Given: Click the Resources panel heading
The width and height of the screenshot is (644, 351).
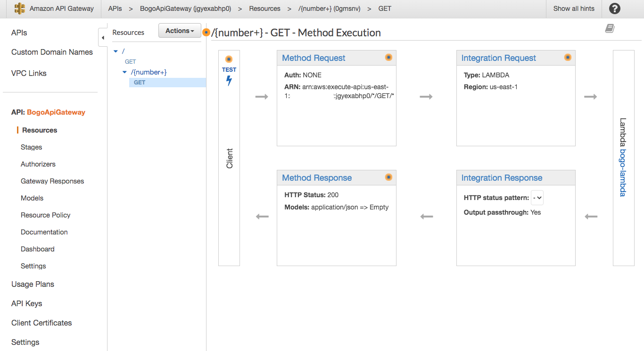Looking at the screenshot, I should click(x=128, y=33).
